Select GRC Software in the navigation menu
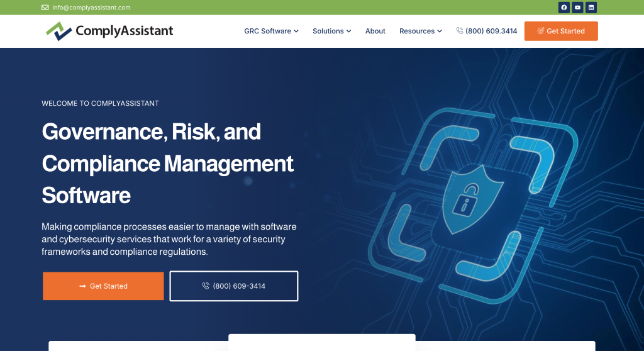This screenshot has width=644, height=351. 268,31
